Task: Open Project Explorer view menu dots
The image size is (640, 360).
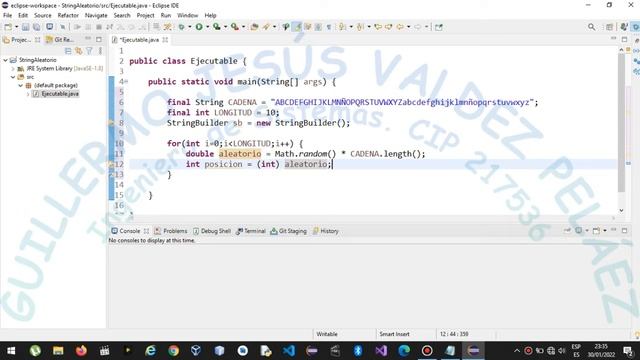Action: tap(100, 51)
